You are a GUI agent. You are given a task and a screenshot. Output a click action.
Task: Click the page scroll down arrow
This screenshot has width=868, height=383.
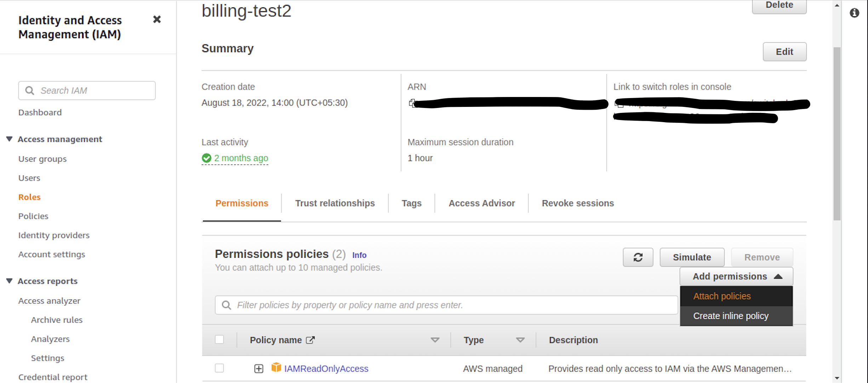click(x=837, y=378)
